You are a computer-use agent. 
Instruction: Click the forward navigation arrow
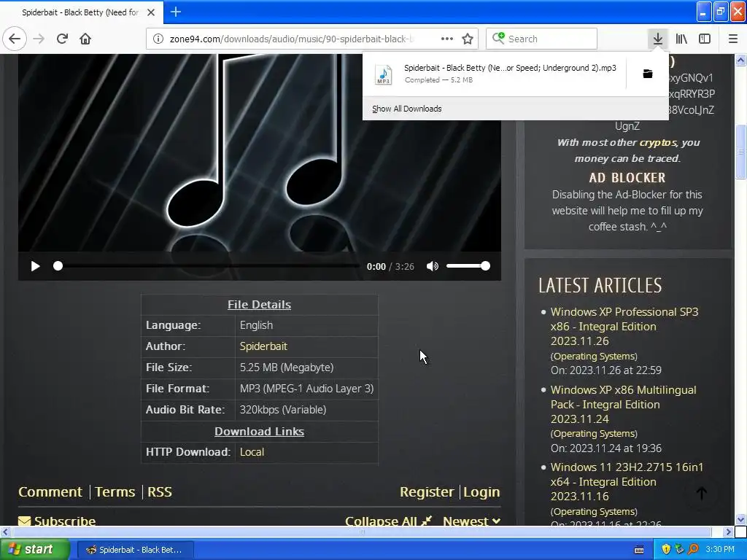(39, 39)
